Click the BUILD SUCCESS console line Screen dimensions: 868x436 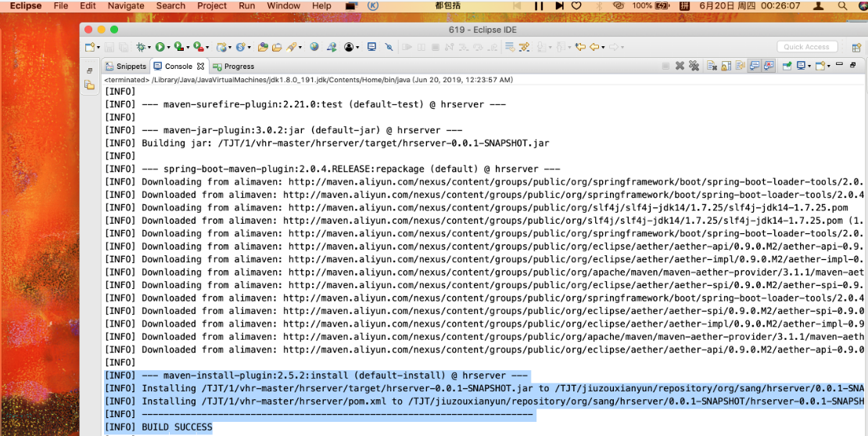click(158, 427)
